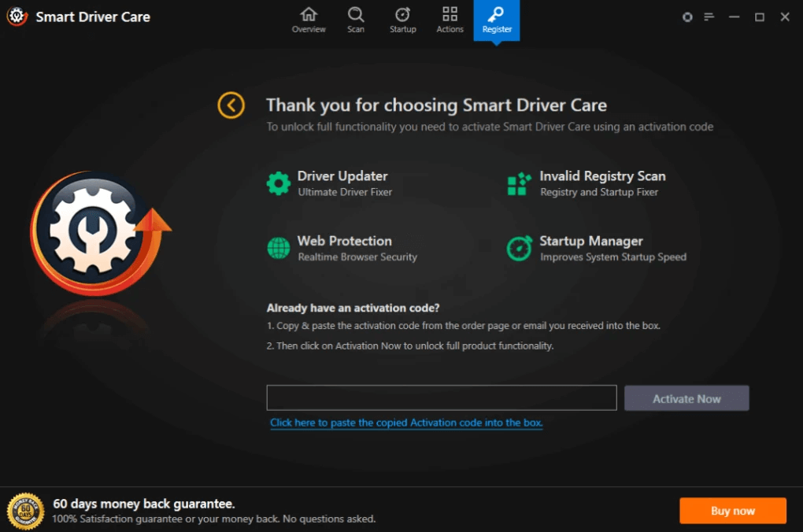
Task: Open the hamburger menu icon in title bar
Action: 709,17
